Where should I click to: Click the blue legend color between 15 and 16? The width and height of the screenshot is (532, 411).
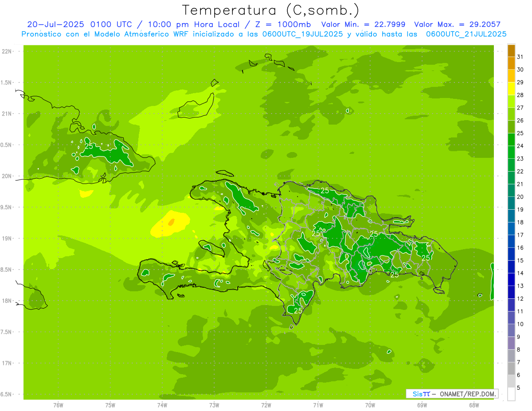[511, 254]
